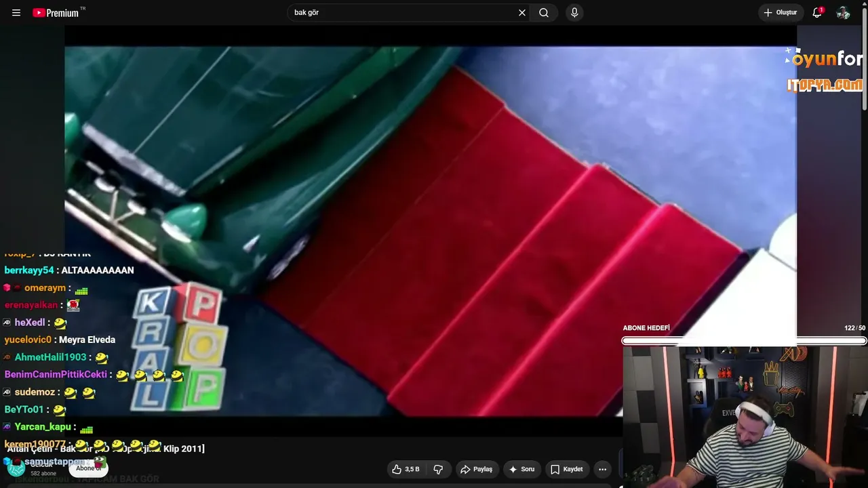Image resolution: width=868 pixels, height=488 pixels.
Task: Save the video with Kaydet
Action: (x=566, y=469)
